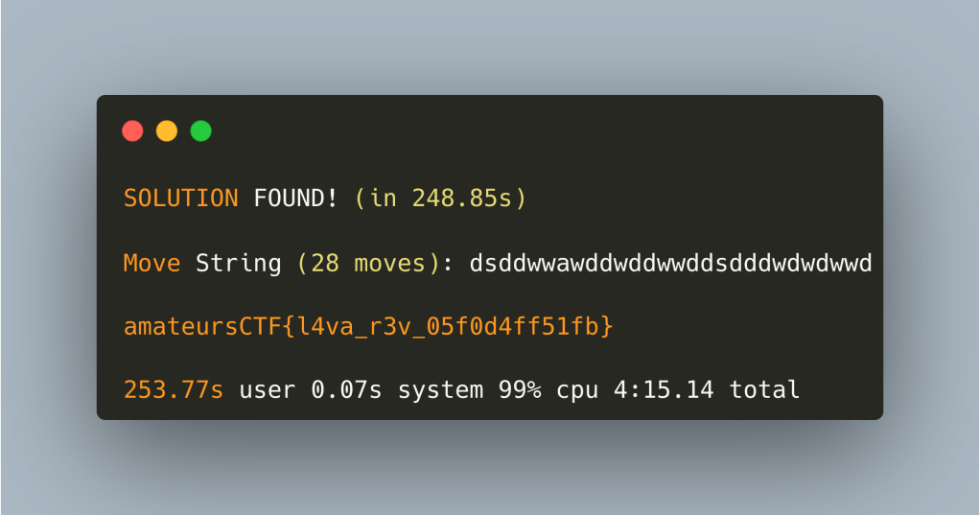This screenshot has width=980, height=515.
Task: Click the red close window dot
Action: pos(132,131)
